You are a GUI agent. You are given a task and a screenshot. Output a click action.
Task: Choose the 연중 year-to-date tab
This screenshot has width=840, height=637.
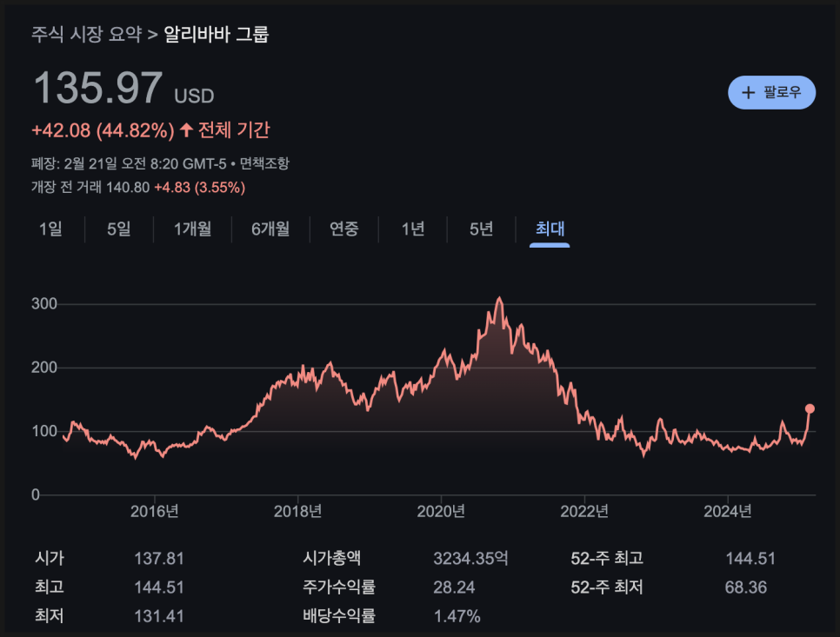click(344, 229)
